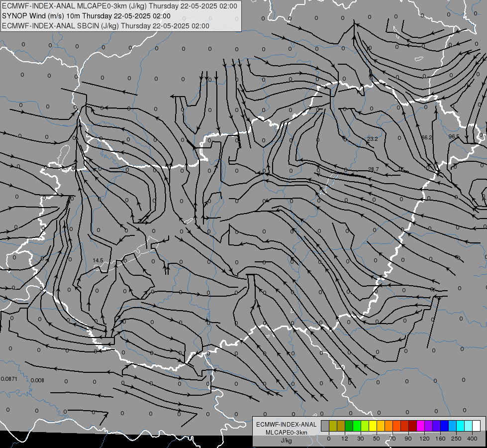Click the legend unit label J/kg

(287, 441)
